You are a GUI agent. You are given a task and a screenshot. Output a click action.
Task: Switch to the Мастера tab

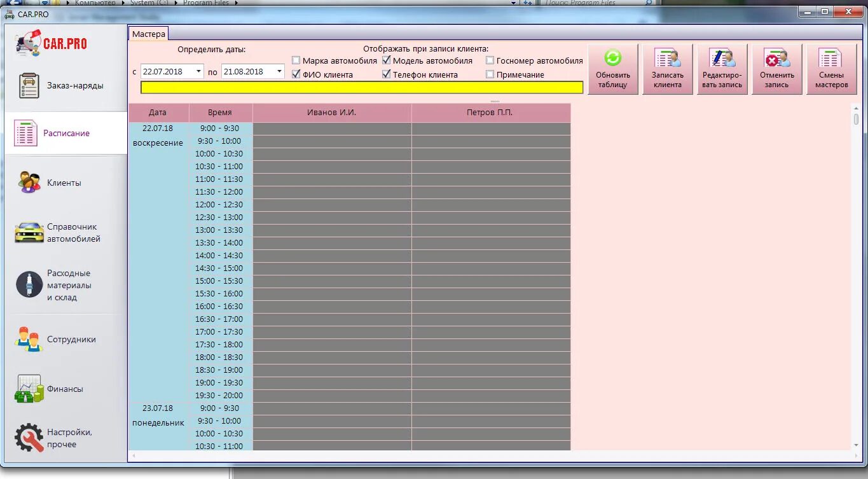tap(149, 34)
